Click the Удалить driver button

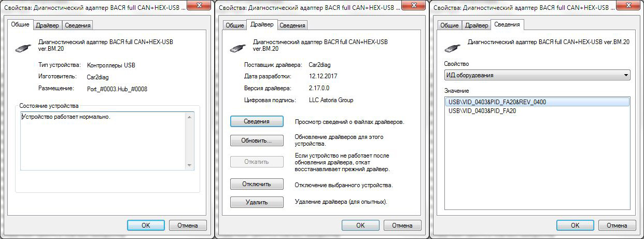257,202
